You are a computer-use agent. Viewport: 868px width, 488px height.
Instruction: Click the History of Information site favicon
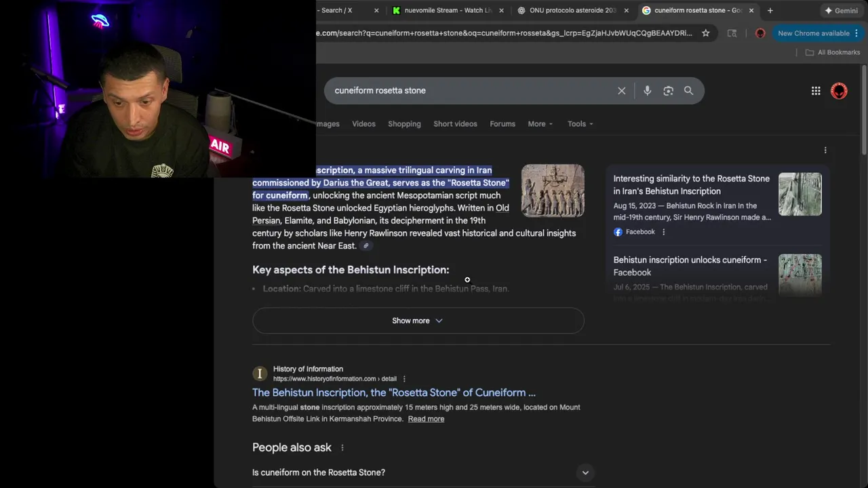(259, 373)
